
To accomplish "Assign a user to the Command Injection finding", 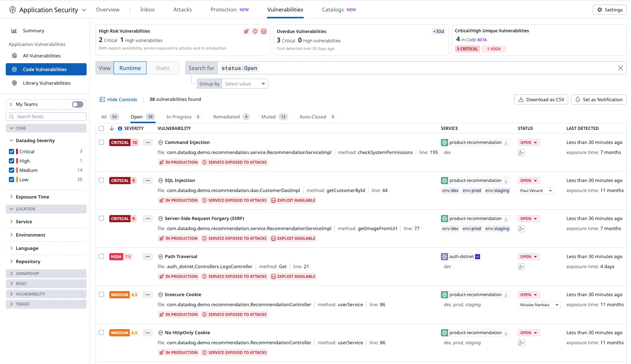I will [521, 152].
